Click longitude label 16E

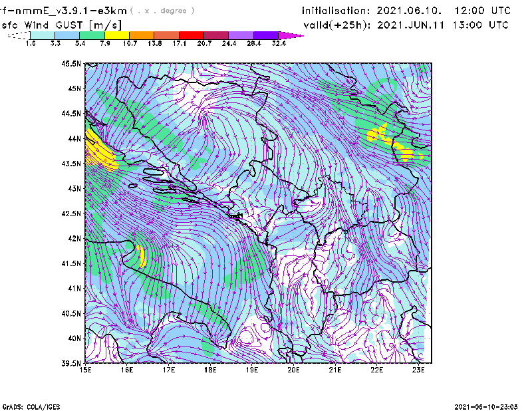point(127,370)
